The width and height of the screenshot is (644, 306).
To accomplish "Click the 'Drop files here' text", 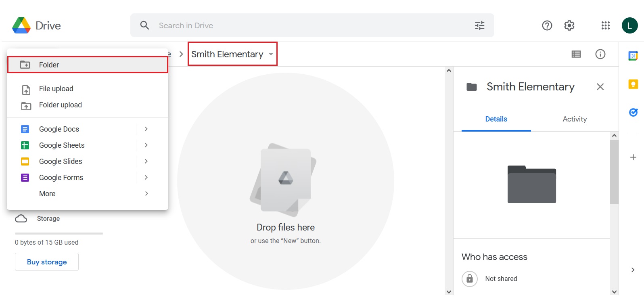I will coord(286,227).
